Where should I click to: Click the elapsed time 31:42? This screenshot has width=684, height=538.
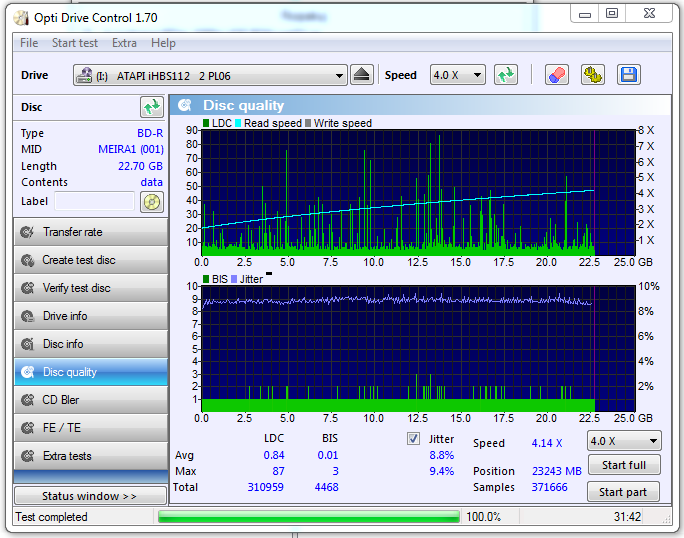coord(627,517)
